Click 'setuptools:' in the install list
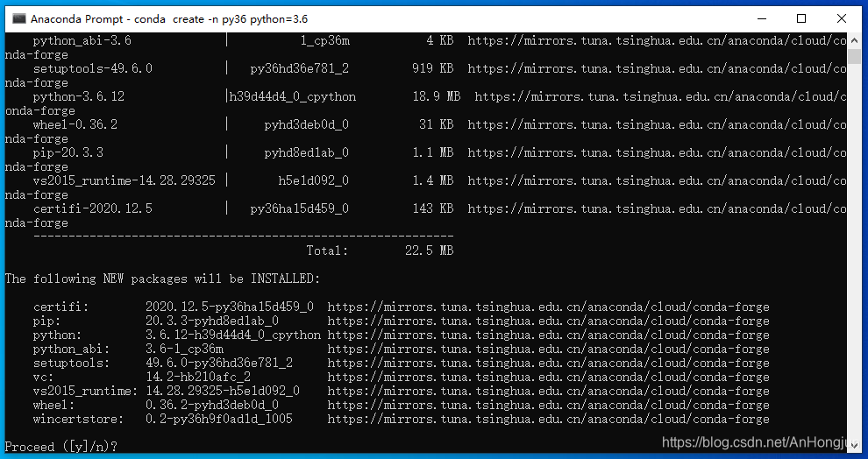 click(x=71, y=363)
